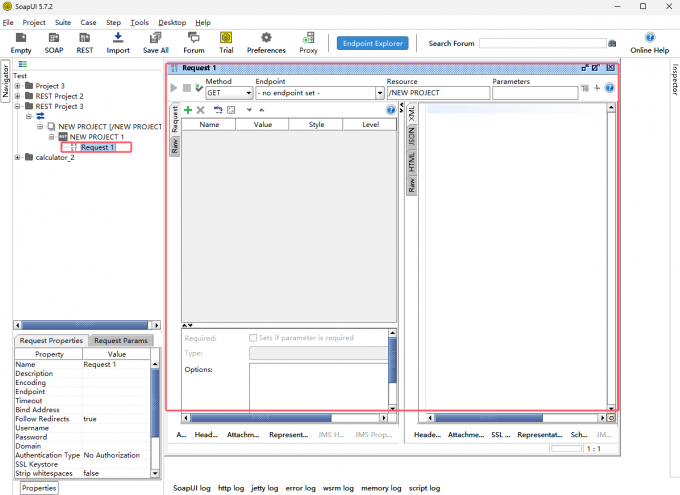Restore the Request 1 internal window
Viewport: 680px width, 495px height.
pos(585,68)
